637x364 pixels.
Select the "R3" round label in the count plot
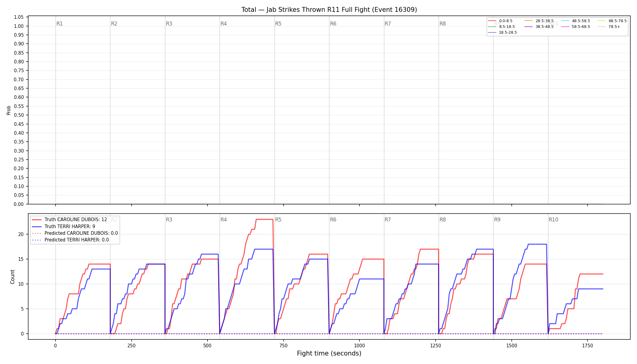169,220
